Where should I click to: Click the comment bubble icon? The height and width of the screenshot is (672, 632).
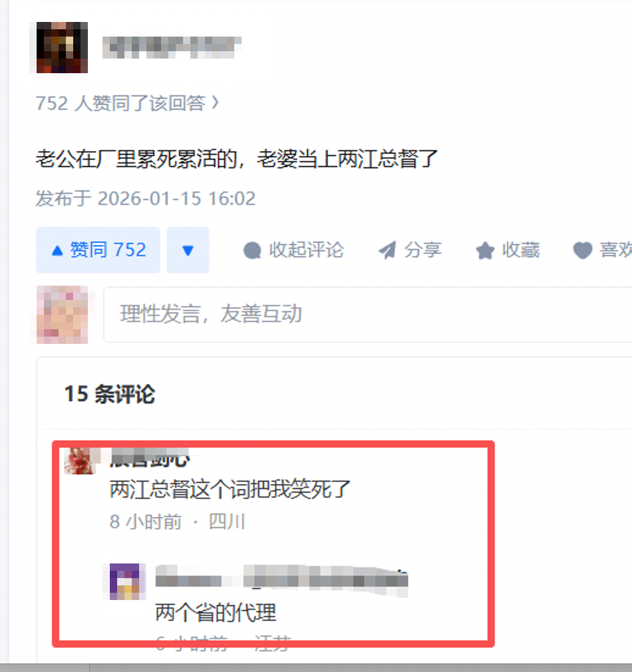pos(252,250)
